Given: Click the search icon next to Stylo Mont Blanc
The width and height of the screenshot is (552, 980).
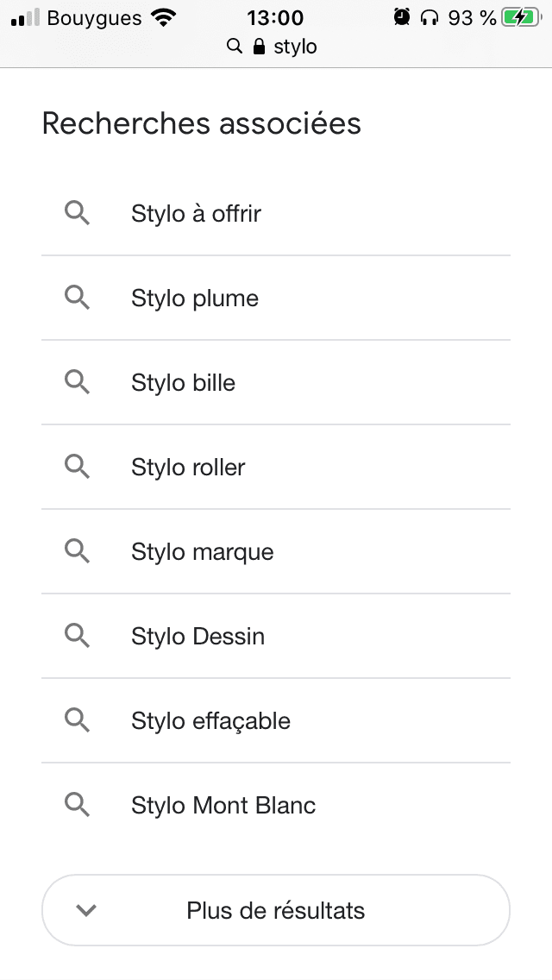Looking at the screenshot, I should tap(77, 805).
